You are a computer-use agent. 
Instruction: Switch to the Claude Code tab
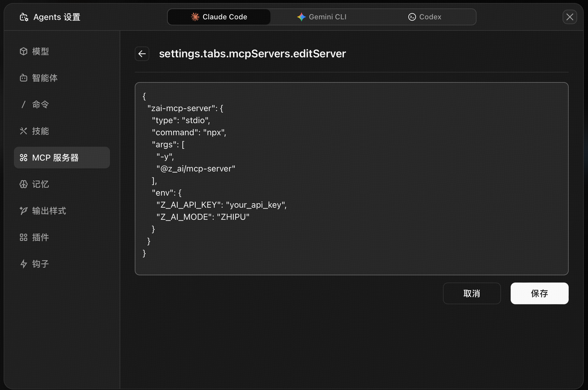(x=219, y=17)
